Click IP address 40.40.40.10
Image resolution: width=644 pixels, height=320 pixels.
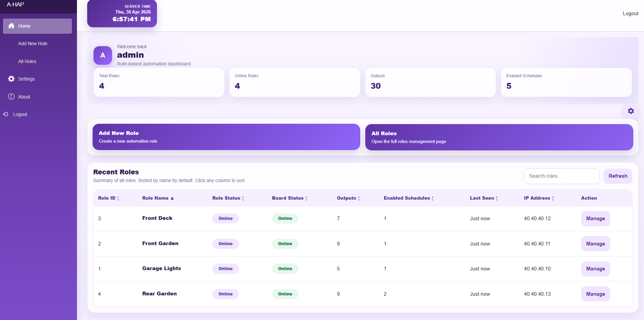tap(537, 269)
